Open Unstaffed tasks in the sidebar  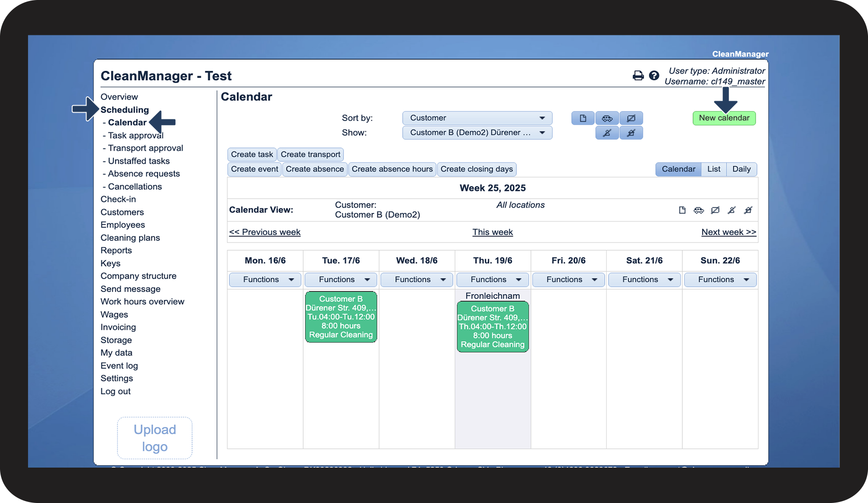[139, 161]
